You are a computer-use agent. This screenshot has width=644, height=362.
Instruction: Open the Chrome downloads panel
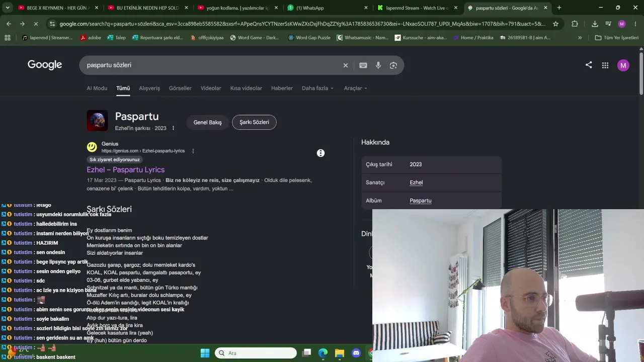click(595, 24)
